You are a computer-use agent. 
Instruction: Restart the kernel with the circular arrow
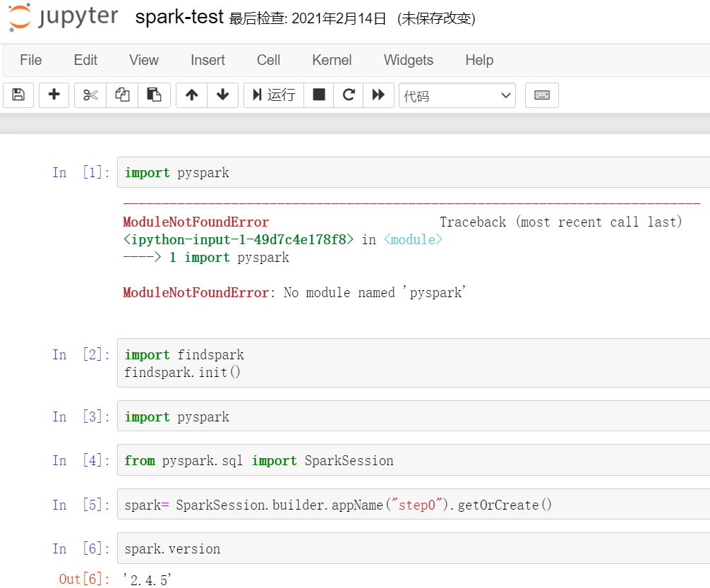(348, 95)
